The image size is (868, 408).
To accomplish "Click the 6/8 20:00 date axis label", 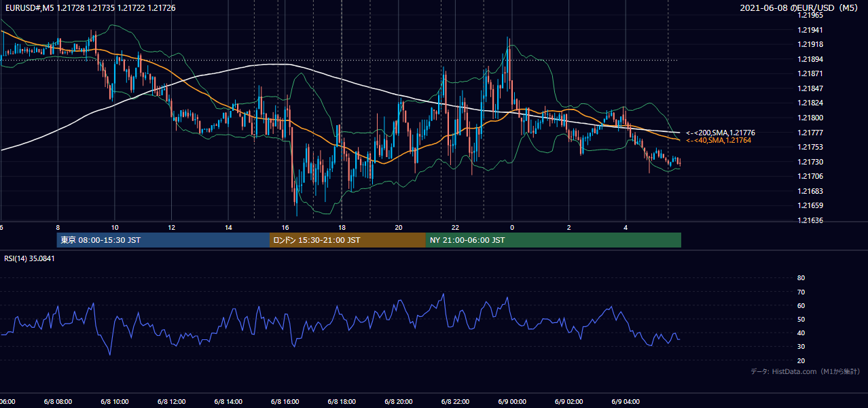I will click(398, 402).
